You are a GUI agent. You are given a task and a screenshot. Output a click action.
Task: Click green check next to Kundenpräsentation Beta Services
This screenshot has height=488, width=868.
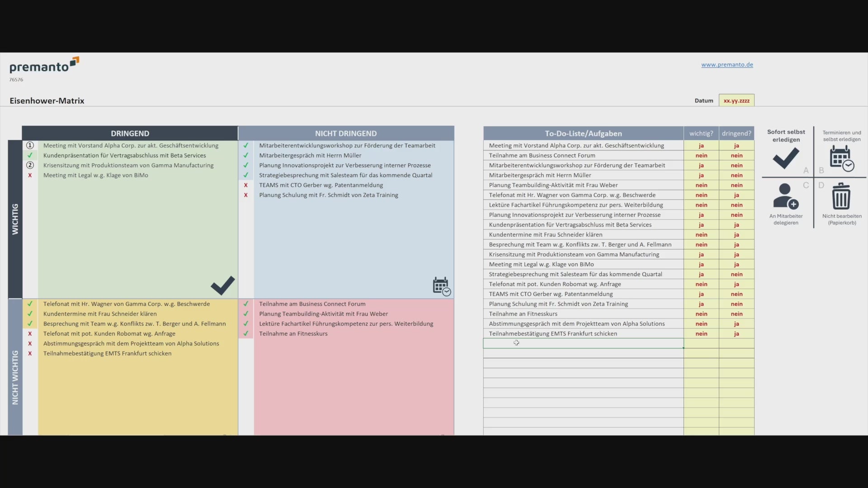tap(30, 155)
